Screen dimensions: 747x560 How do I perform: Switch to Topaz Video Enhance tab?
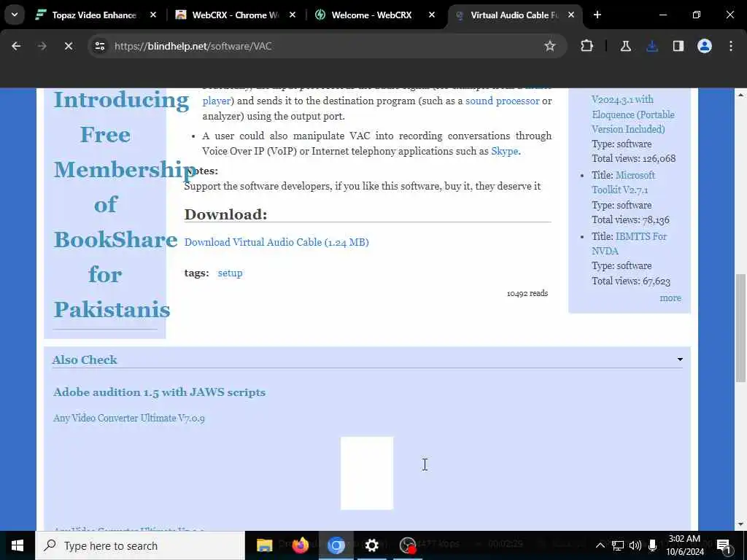(94, 15)
